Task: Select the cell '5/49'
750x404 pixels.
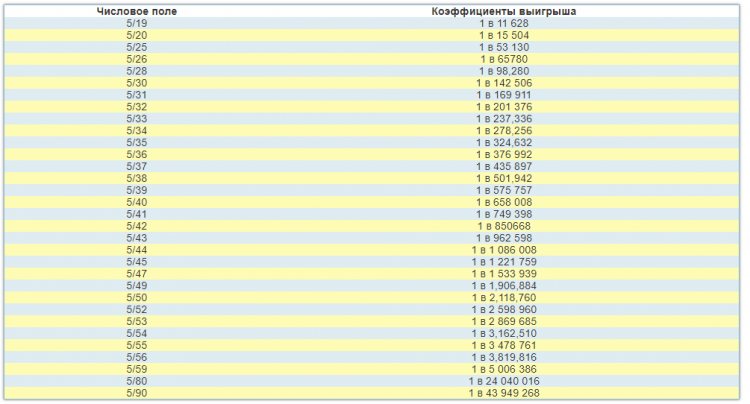Action: tap(137, 286)
